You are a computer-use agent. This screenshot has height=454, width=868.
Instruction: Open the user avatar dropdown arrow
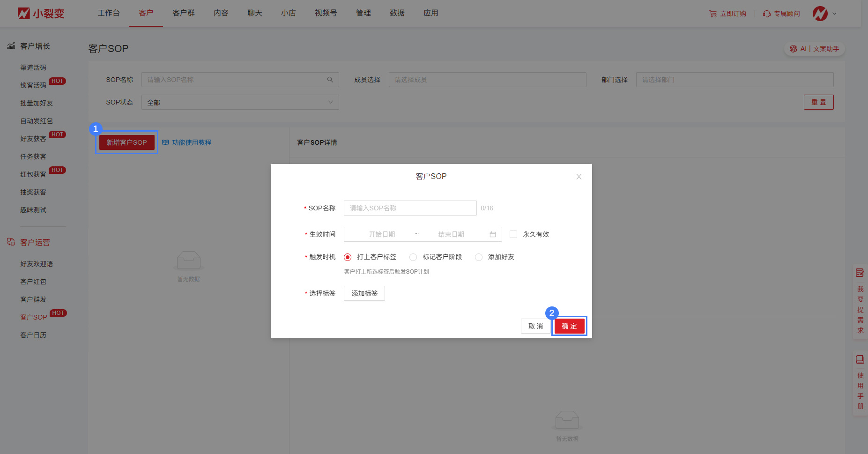coord(834,14)
